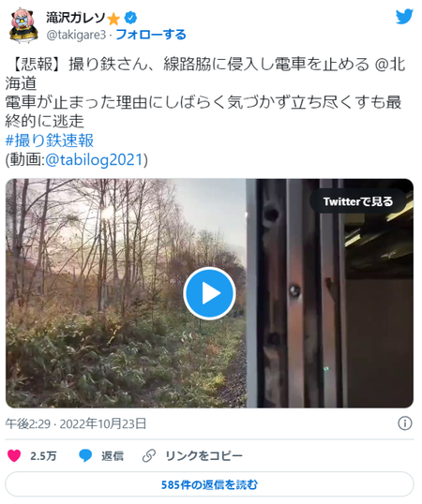Screen dimensions: 422x504
Task: Play the embedded video
Action: point(209,293)
